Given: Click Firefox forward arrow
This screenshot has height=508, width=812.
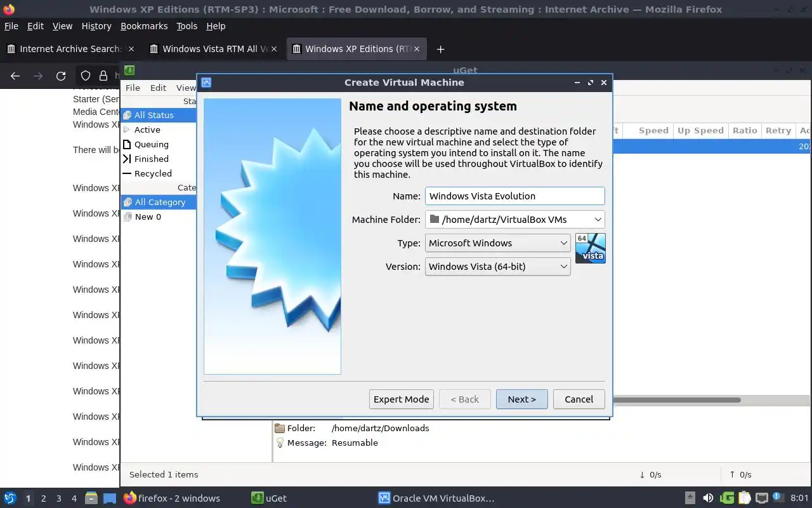Looking at the screenshot, I should click(38, 76).
